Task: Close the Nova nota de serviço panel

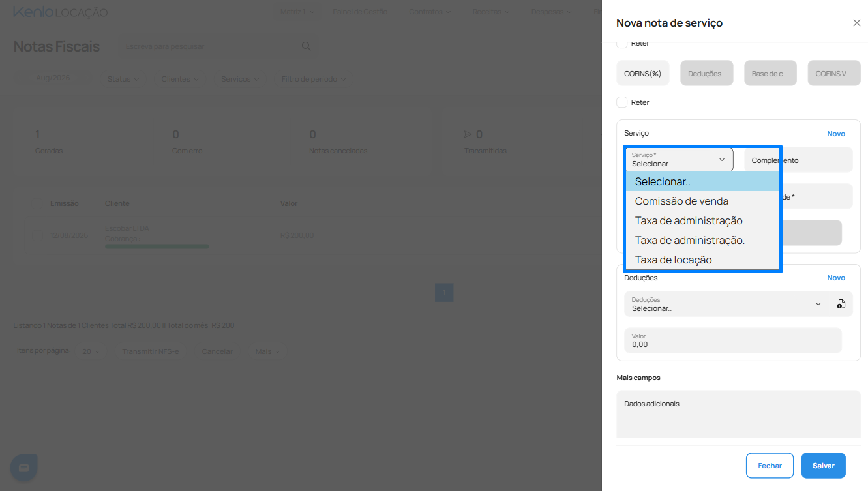Action: click(856, 23)
